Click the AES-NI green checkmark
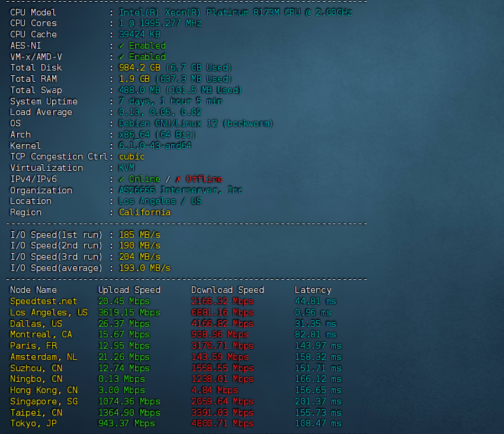The image size is (504, 434). (x=121, y=46)
